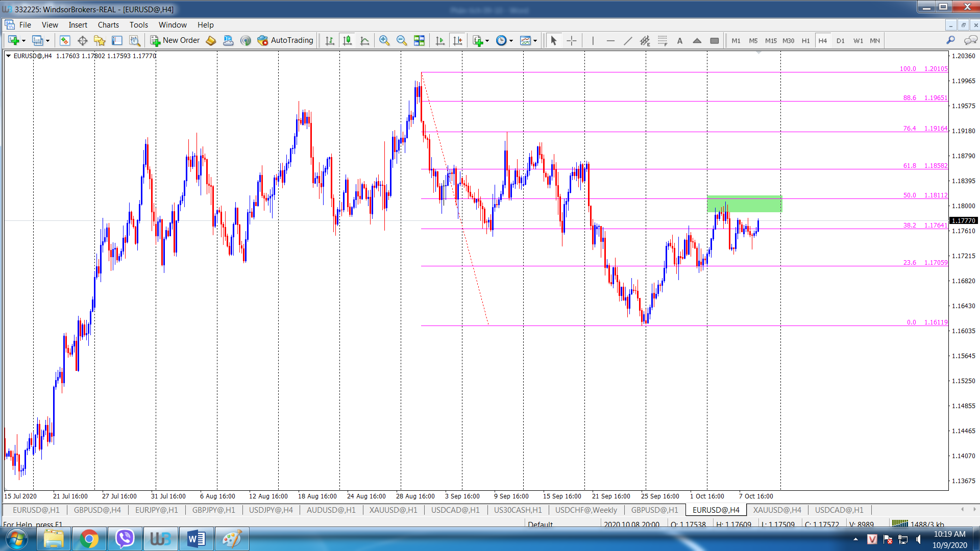Open the signals radar icon
The width and height of the screenshot is (980, 551).
coord(246,40)
